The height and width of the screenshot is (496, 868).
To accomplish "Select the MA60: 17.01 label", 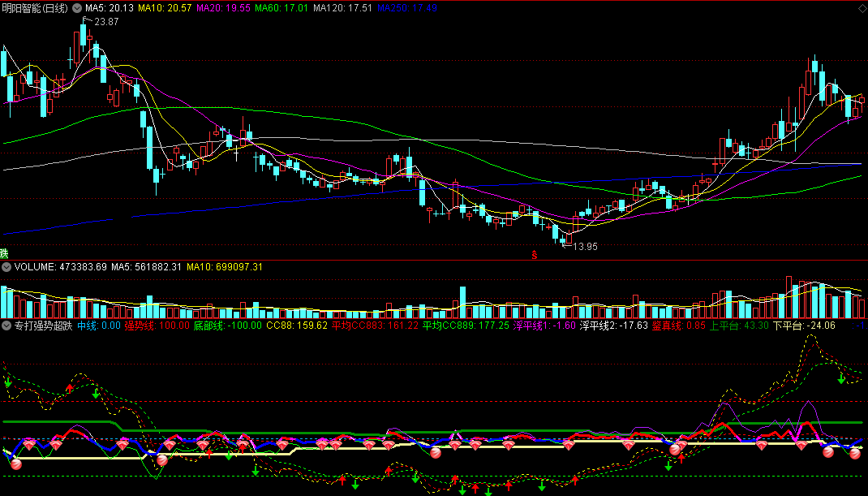I will pyautogui.click(x=281, y=8).
